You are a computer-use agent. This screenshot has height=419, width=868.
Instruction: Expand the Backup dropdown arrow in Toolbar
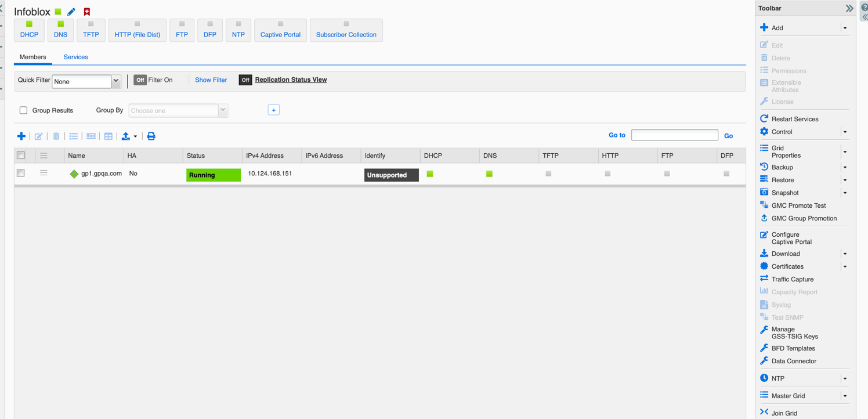click(x=845, y=167)
